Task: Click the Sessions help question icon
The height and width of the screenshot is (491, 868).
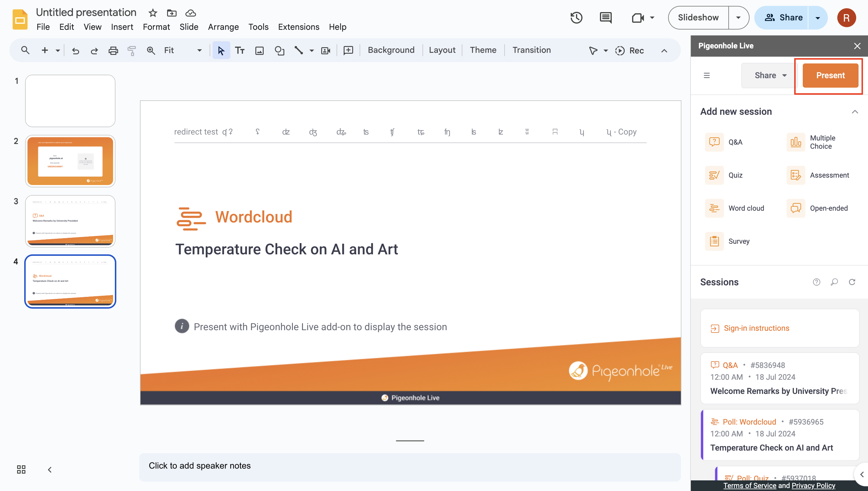Action: tap(816, 282)
